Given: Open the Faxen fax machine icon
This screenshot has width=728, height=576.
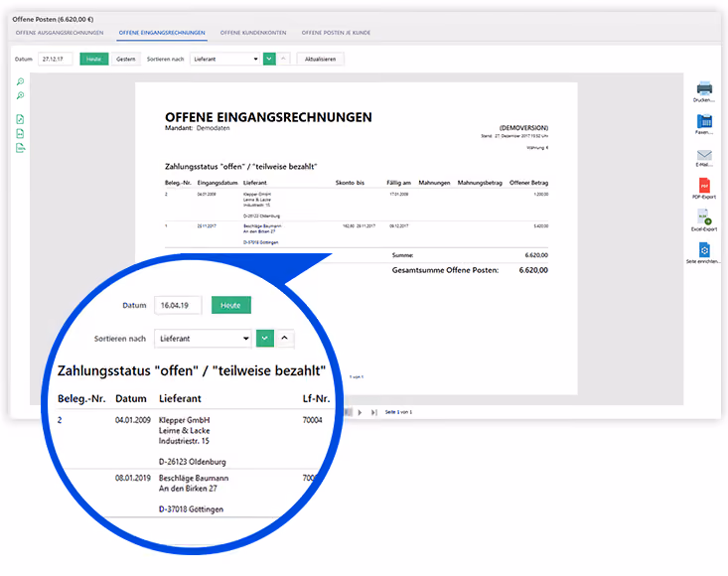Looking at the screenshot, I should 704,121.
